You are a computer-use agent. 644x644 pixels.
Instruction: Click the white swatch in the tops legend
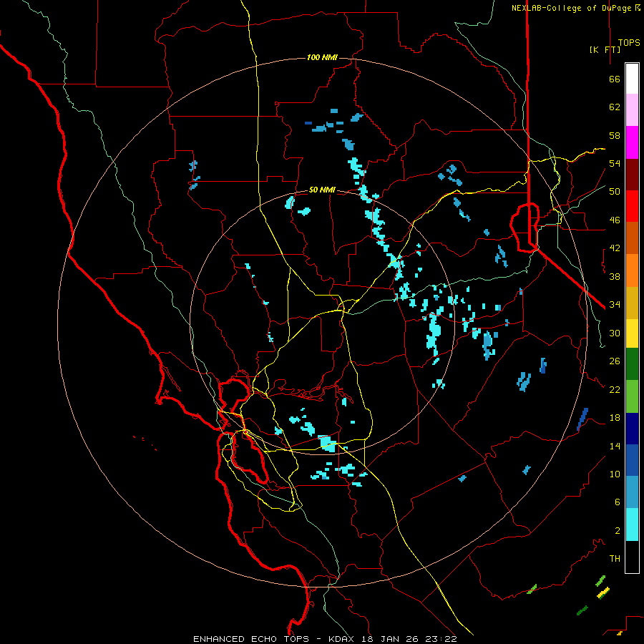point(632,79)
